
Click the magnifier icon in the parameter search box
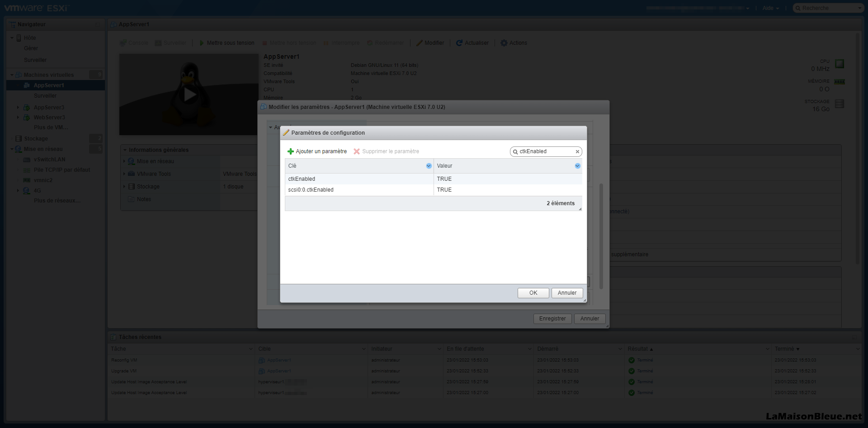[515, 152]
